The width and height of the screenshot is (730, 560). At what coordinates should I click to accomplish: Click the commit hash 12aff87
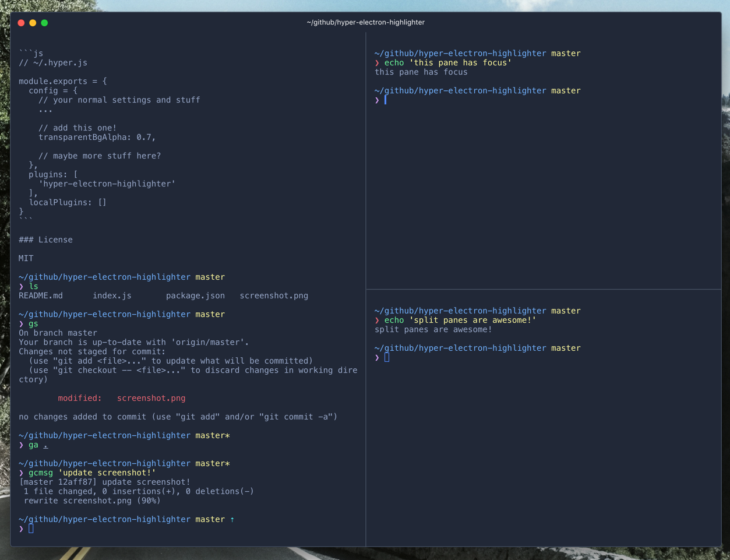pyautogui.click(x=75, y=482)
